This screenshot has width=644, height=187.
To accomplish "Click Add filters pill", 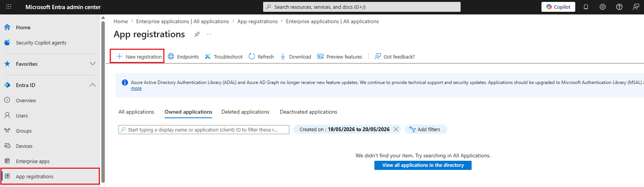I will [426, 129].
